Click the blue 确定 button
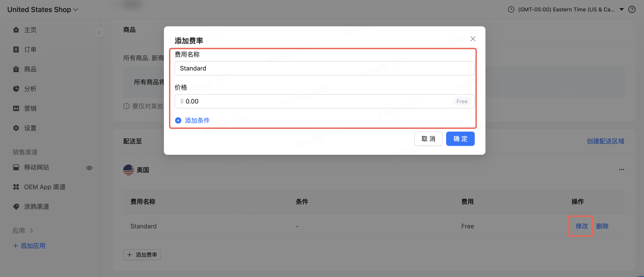Screen dimensions: 644x277 [460, 139]
